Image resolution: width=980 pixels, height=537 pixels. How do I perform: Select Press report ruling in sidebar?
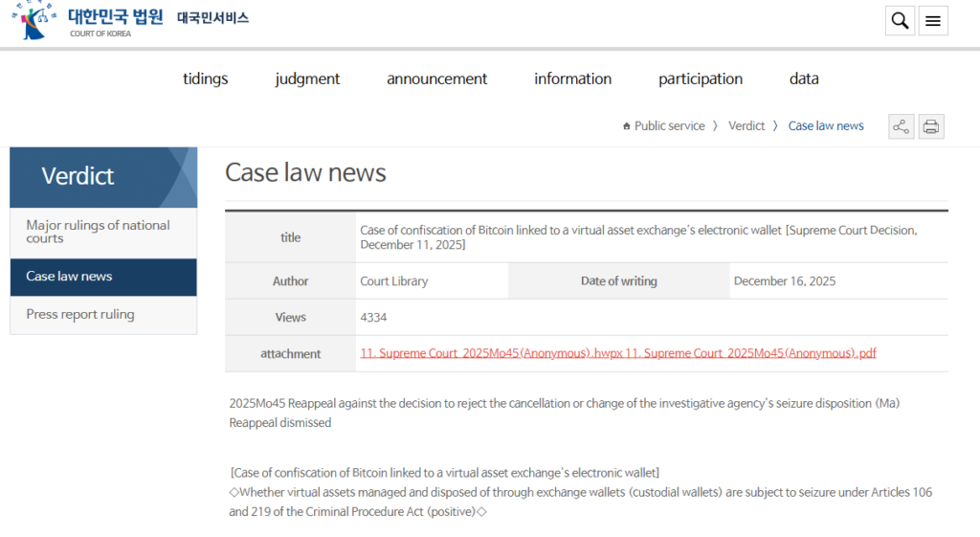[x=80, y=315]
